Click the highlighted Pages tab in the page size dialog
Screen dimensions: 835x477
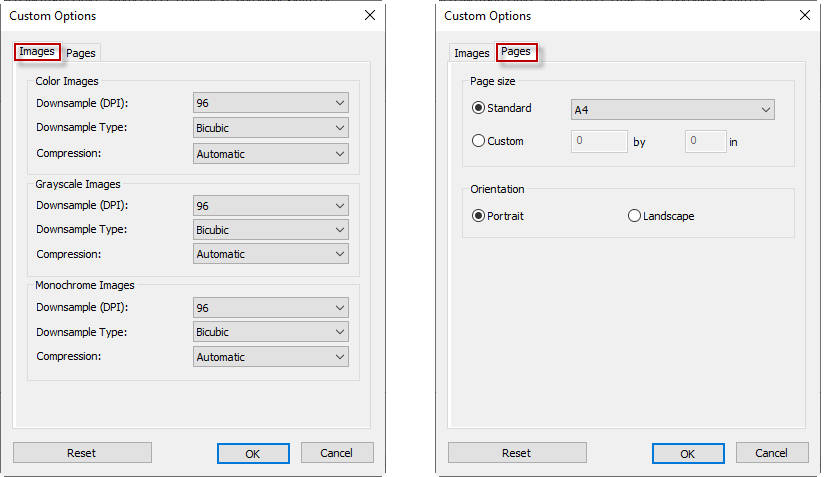[x=516, y=52]
